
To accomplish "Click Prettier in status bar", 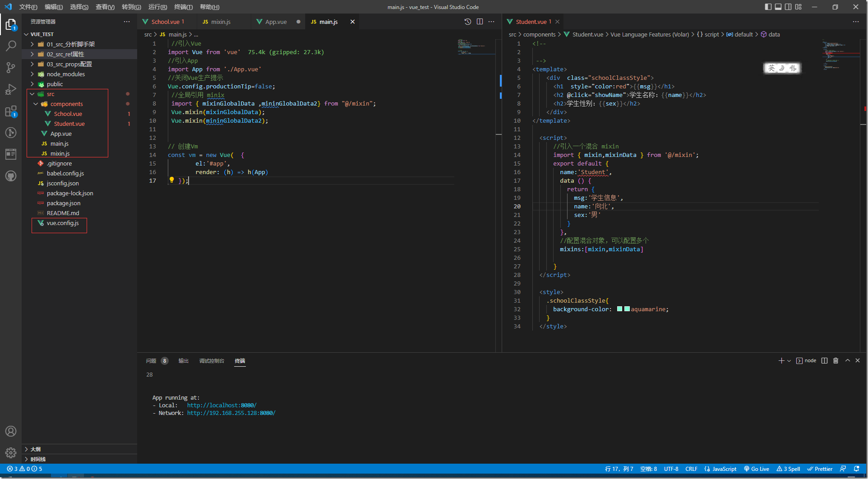I will tap(820, 469).
